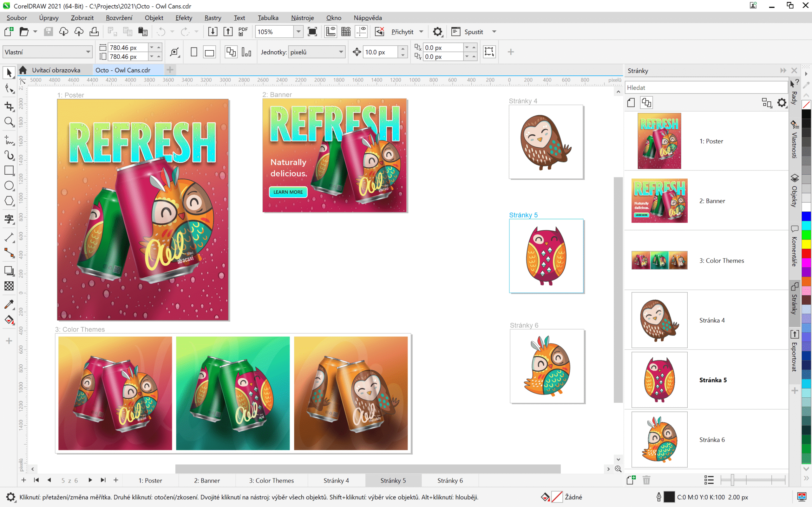Select the Text tool
812x507 pixels.
point(9,219)
